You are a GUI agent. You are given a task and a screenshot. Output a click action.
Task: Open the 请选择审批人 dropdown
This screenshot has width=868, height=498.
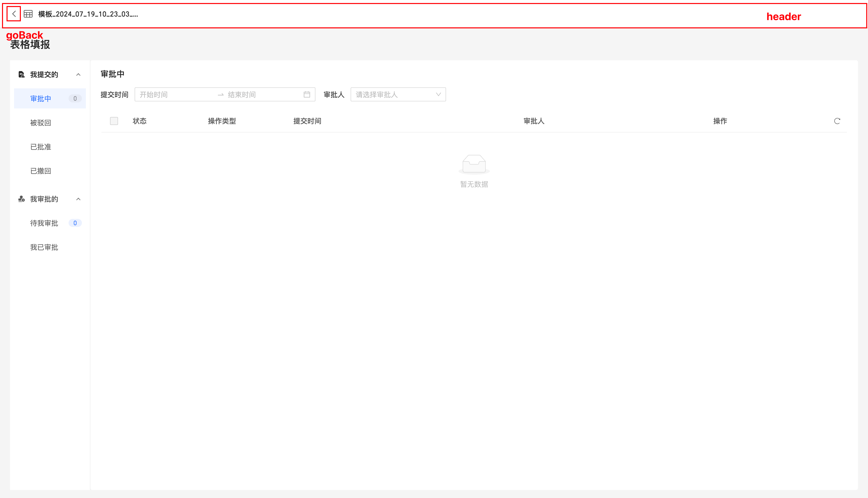point(398,95)
